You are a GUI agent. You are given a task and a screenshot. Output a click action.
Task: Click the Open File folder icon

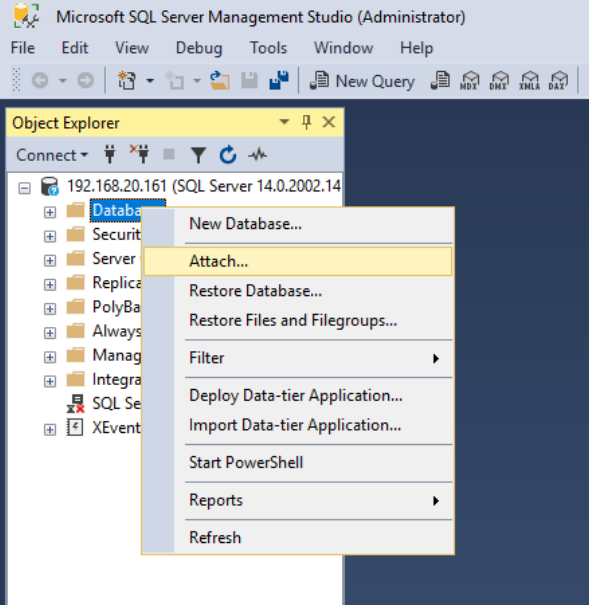[x=219, y=80]
